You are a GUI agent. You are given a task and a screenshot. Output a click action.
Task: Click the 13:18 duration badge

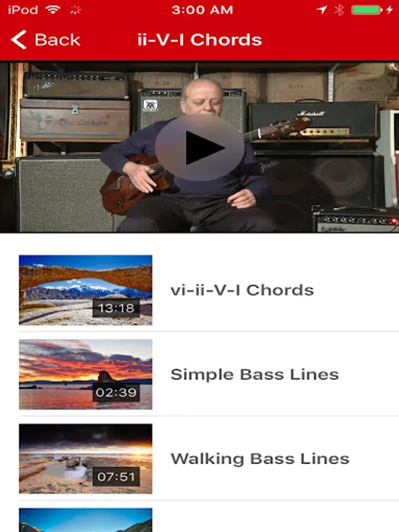point(116,308)
